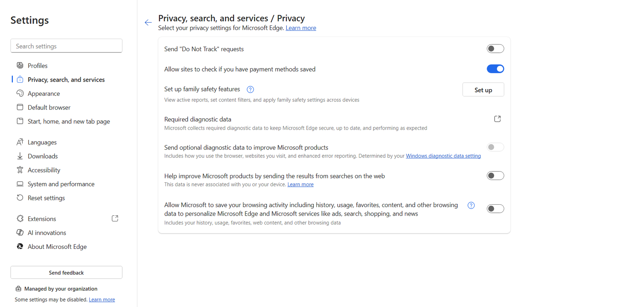644x307 pixels.
Task: Click the Set up button for family safety
Action: [x=483, y=89]
